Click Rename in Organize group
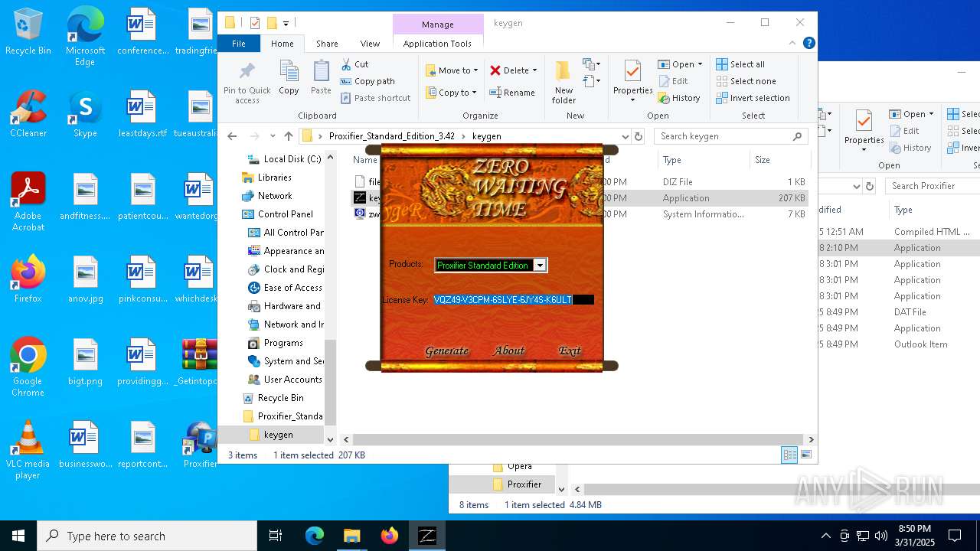The image size is (980, 551). click(x=512, y=93)
